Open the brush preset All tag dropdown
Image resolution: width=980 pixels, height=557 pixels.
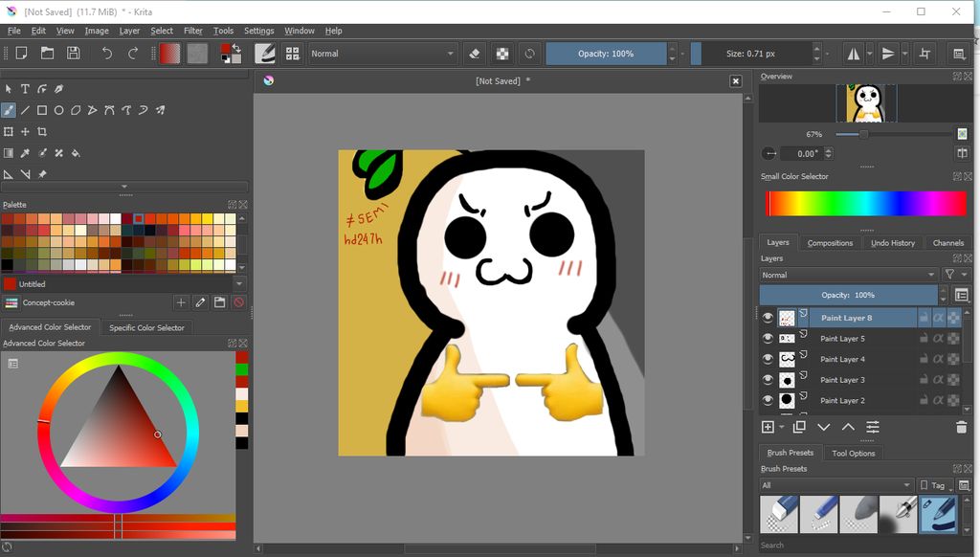pos(836,485)
